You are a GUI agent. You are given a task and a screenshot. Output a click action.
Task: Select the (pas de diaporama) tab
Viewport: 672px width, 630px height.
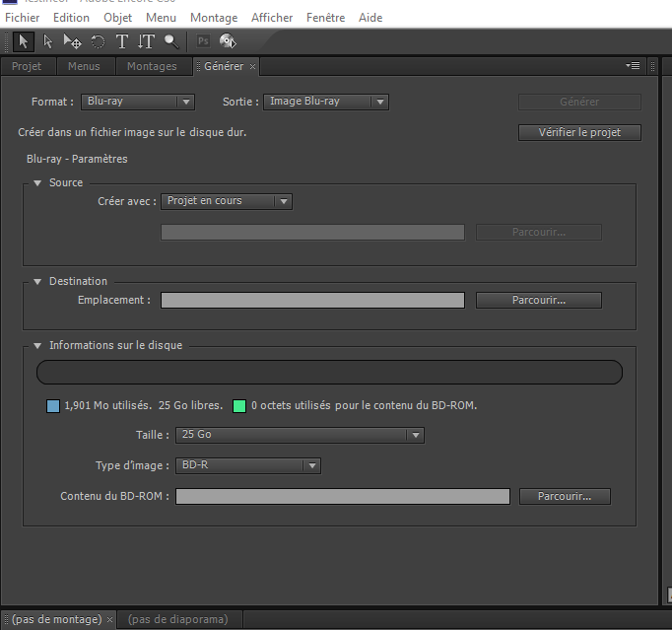[x=178, y=619]
